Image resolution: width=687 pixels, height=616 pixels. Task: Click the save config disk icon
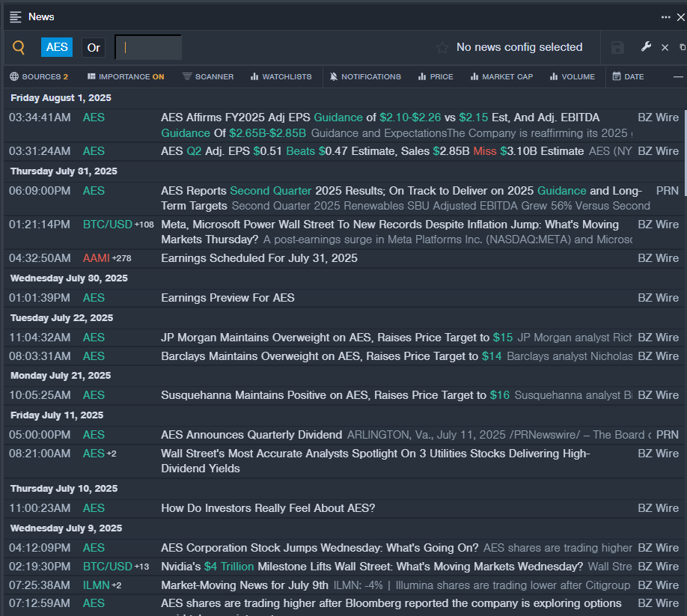pyautogui.click(x=617, y=47)
